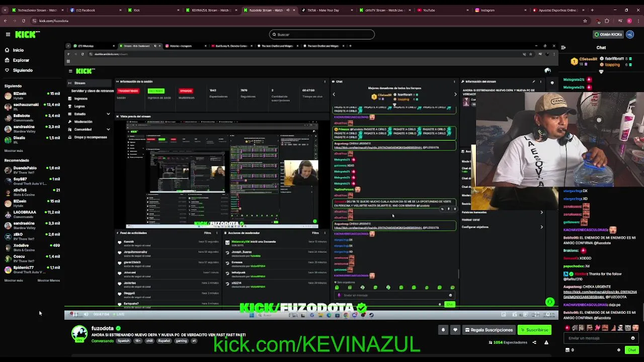Click the 18+ stream tag

point(138,341)
